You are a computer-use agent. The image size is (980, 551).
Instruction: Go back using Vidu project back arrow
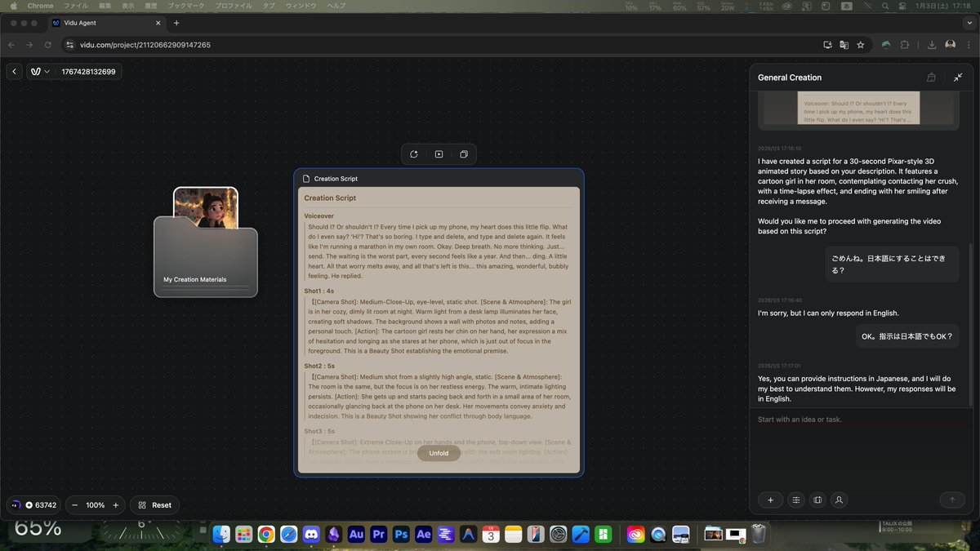(x=15, y=72)
